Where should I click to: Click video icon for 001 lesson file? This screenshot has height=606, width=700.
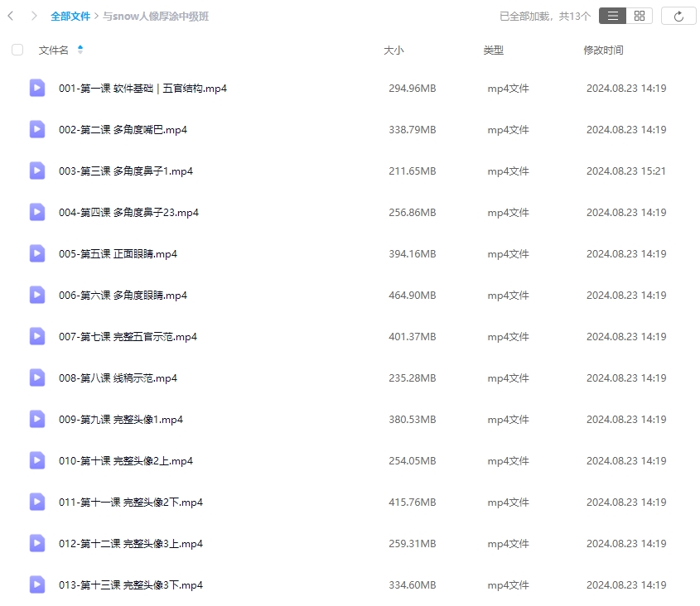tap(37, 88)
